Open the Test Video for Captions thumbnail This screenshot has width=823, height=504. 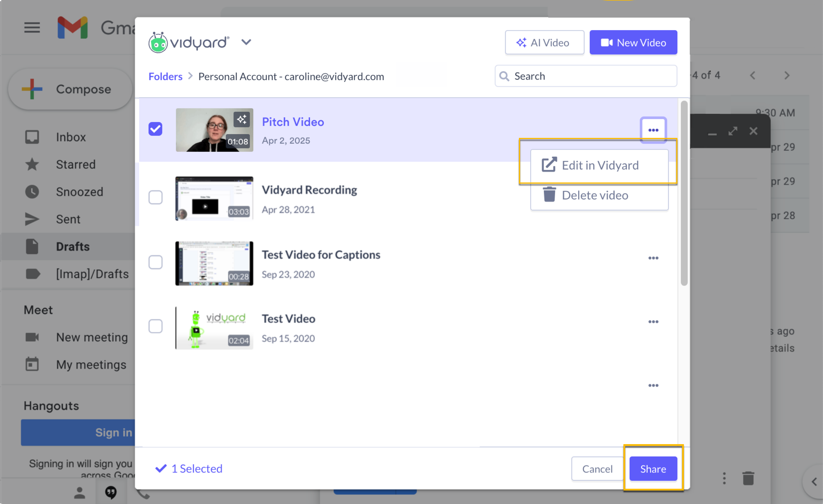(x=215, y=263)
